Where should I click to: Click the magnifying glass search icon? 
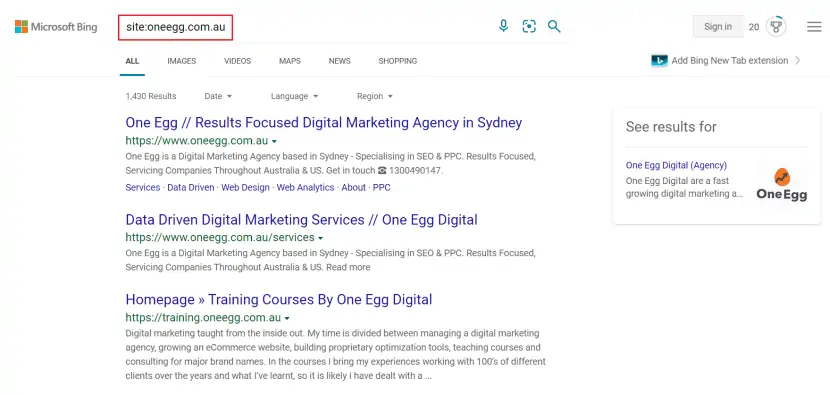(x=554, y=26)
